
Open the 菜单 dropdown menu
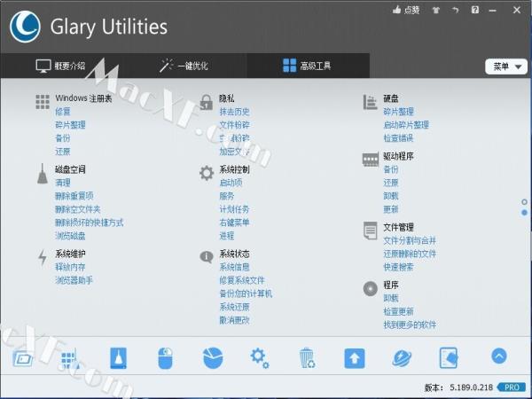tap(506, 66)
